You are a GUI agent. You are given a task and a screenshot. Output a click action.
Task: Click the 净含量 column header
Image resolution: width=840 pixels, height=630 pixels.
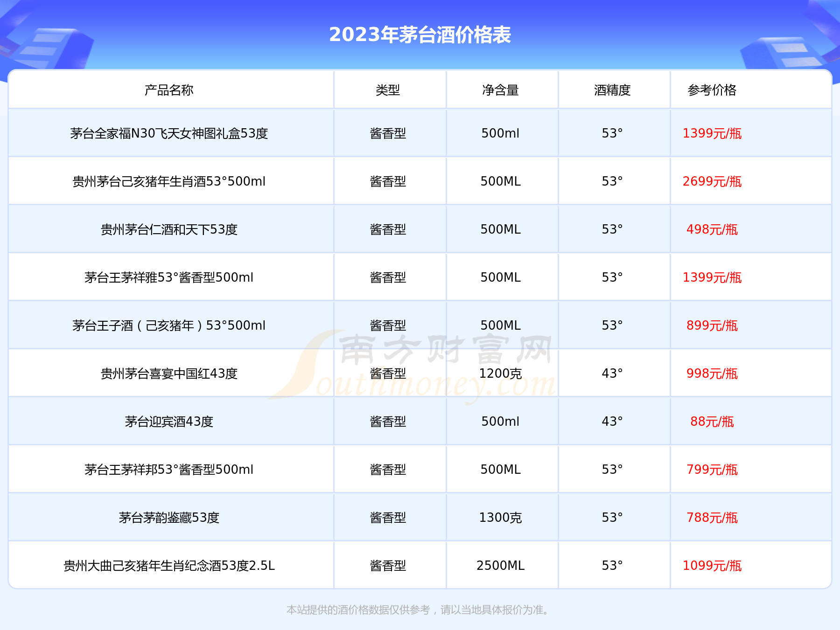tap(500, 90)
